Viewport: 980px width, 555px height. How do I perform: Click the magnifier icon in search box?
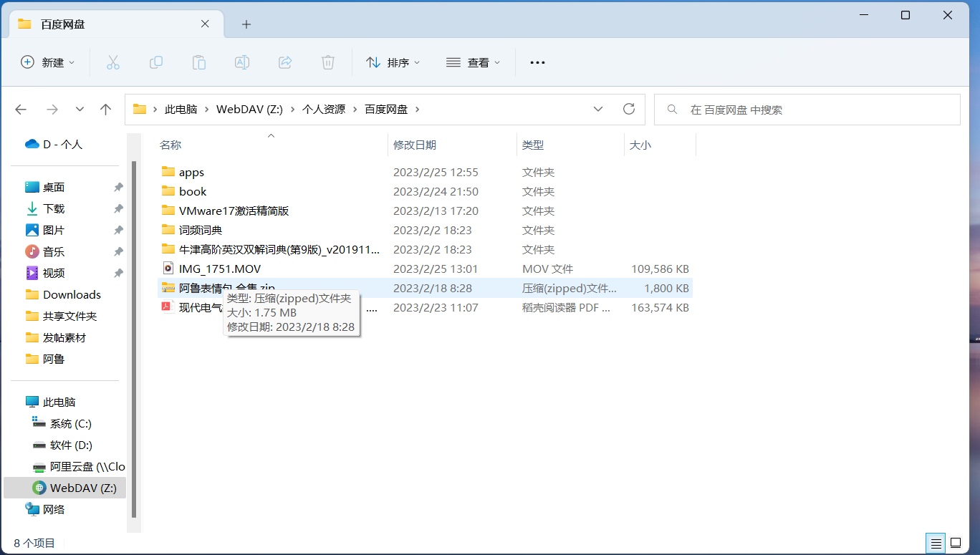pos(672,110)
